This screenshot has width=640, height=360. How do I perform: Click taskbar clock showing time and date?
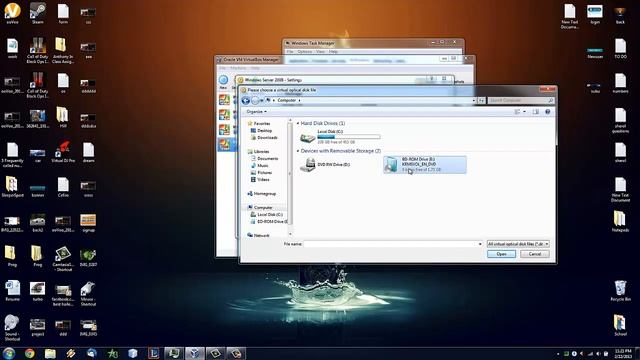(x=622, y=353)
